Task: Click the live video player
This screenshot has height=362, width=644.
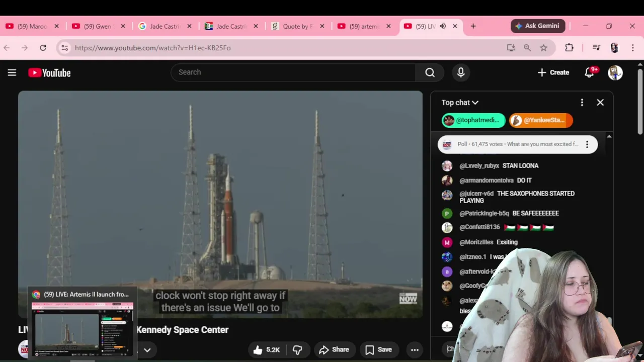Action: [x=220, y=204]
